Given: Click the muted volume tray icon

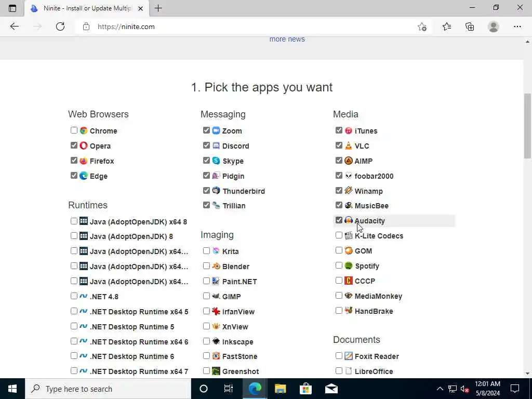Looking at the screenshot, I should coord(464,389).
